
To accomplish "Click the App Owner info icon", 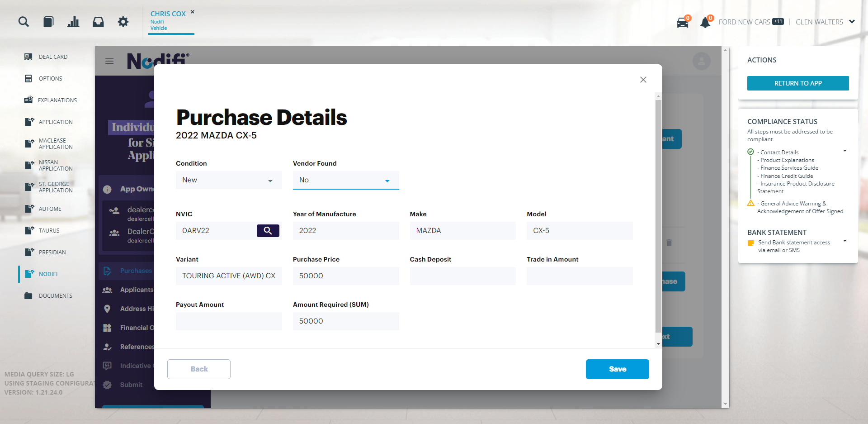I will [107, 189].
